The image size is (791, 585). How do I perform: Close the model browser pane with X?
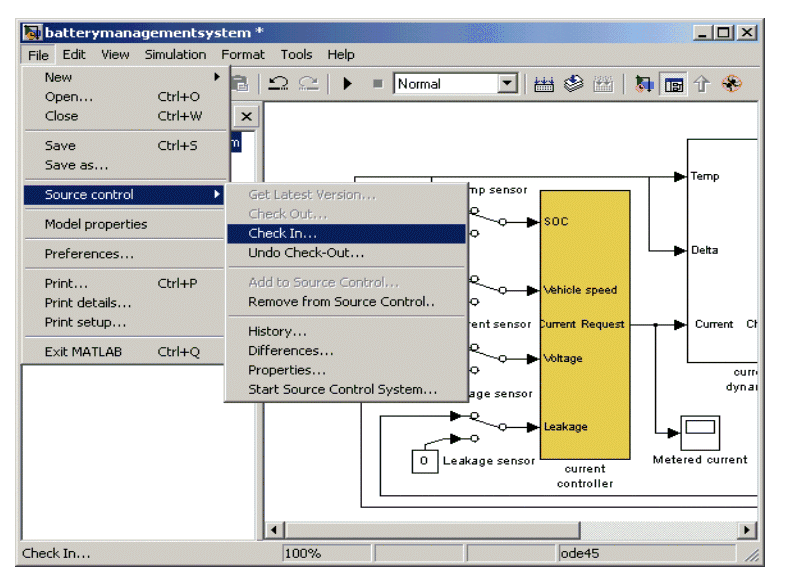245,117
